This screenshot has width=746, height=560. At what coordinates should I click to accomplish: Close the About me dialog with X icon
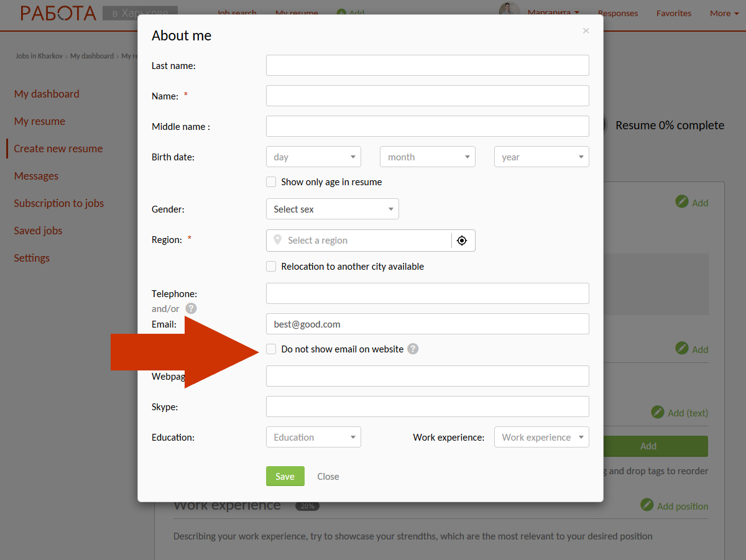coord(586,30)
